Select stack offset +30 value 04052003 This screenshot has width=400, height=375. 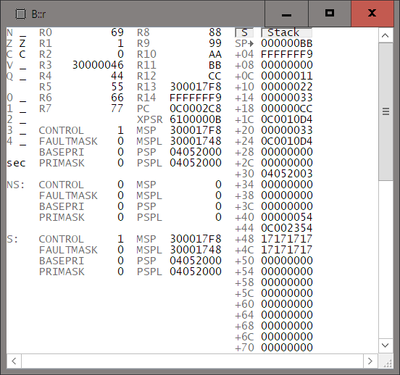(x=287, y=174)
